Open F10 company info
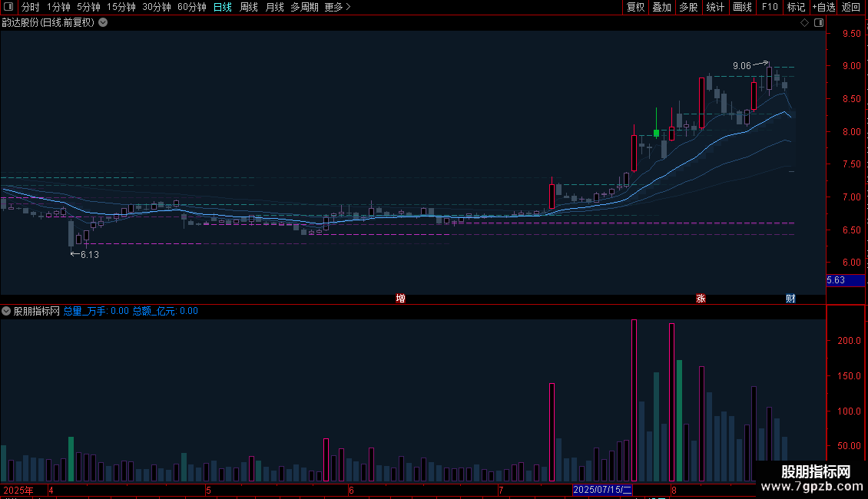Viewport: 868px width, 499px height. click(770, 7)
